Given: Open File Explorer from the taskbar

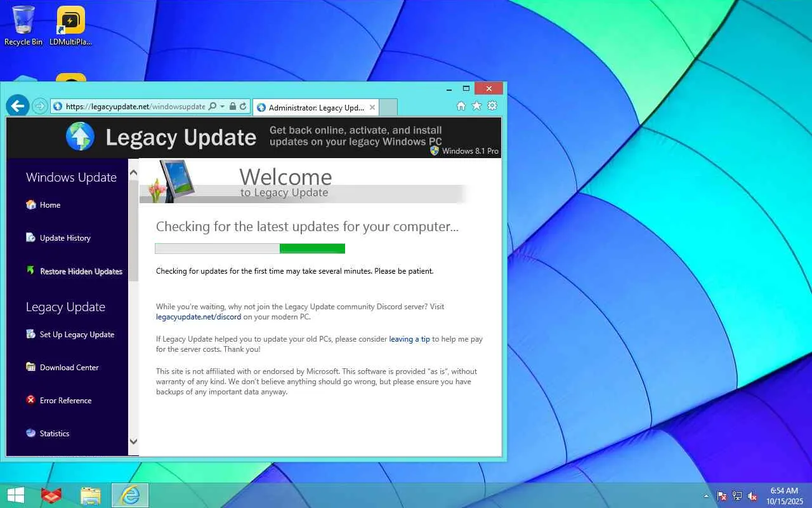Looking at the screenshot, I should point(91,495).
